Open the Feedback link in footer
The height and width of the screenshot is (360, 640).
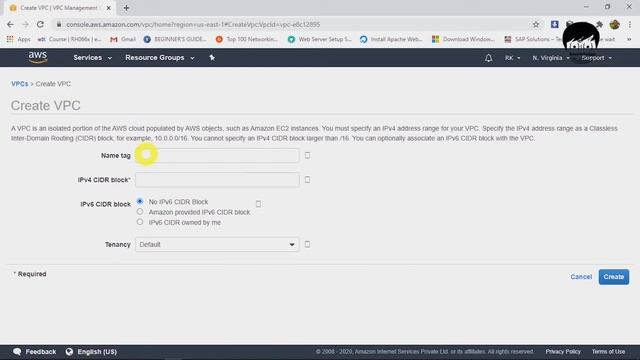pos(40,351)
